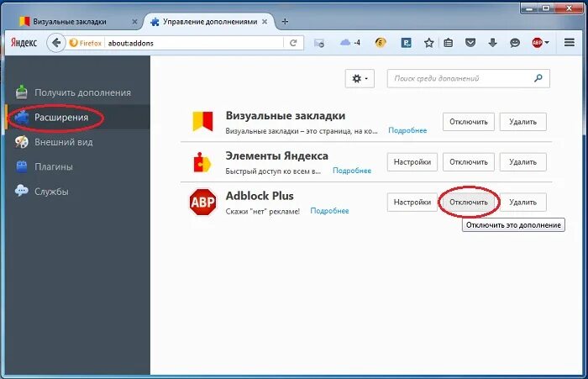Open Получить дополнения in sidebar

click(x=77, y=92)
